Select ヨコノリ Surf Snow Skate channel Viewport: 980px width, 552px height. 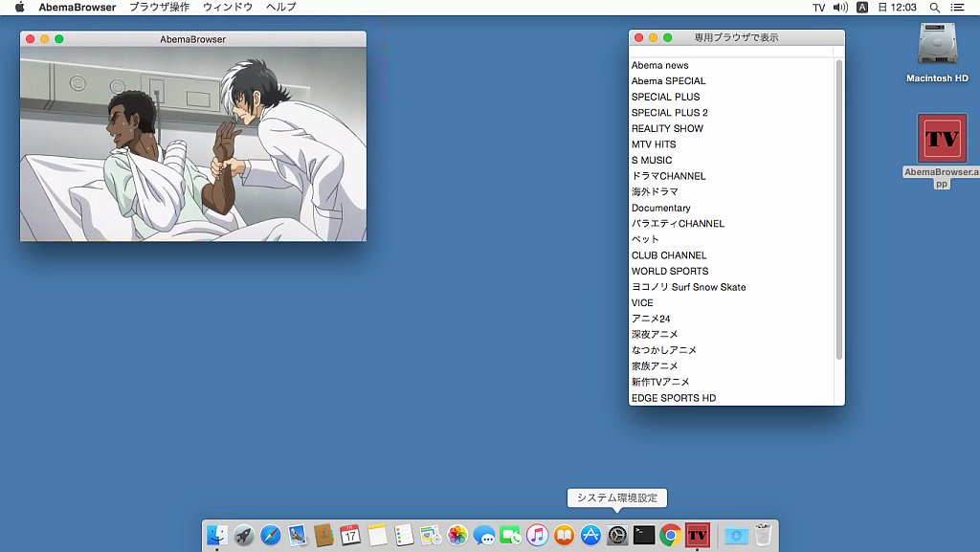pyautogui.click(x=732, y=287)
